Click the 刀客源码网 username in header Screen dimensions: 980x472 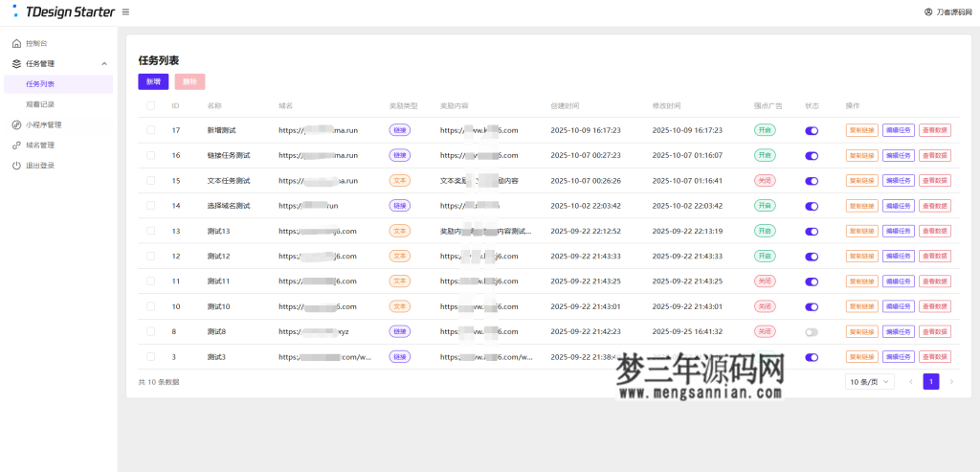pos(954,11)
